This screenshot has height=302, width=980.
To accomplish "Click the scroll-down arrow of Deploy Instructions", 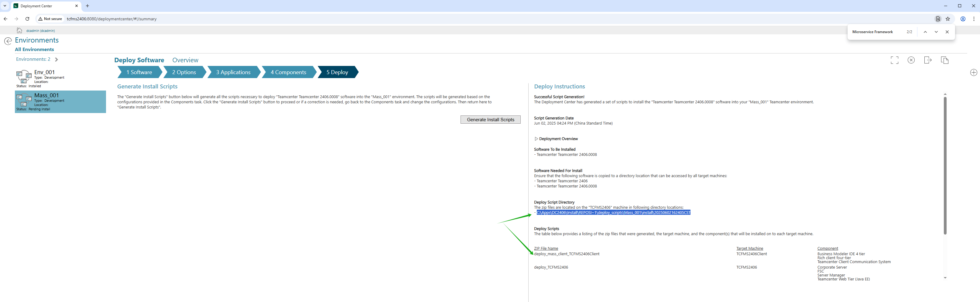I will pyautogui.click(x=945, y=278).
